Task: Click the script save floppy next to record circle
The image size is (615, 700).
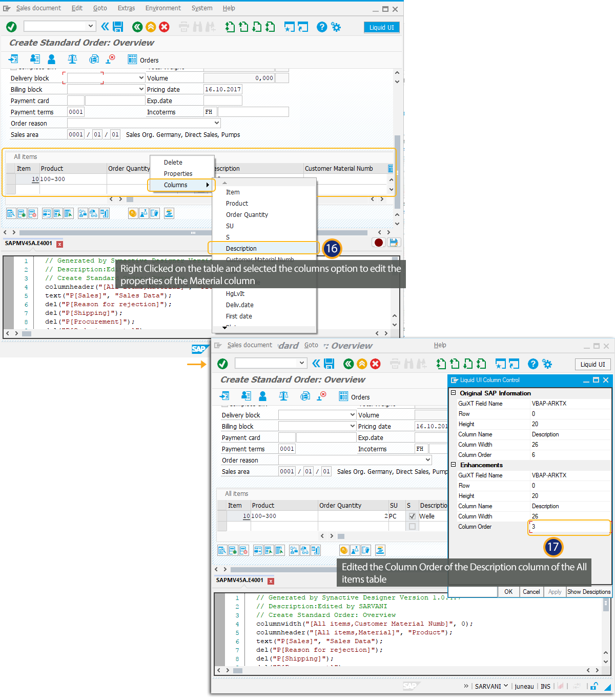Action: point(394,243)
